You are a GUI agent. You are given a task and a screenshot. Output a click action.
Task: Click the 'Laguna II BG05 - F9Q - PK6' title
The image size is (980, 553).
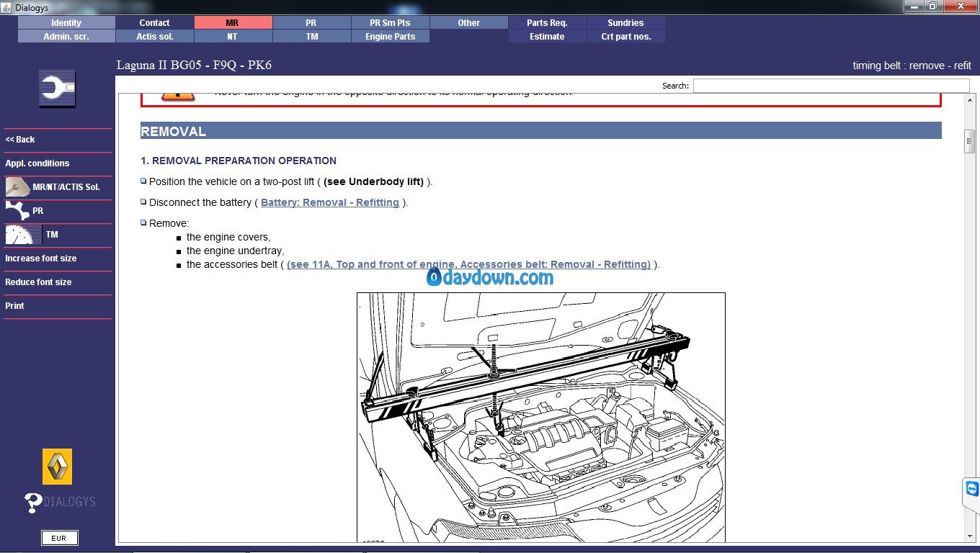coord(195,66)
